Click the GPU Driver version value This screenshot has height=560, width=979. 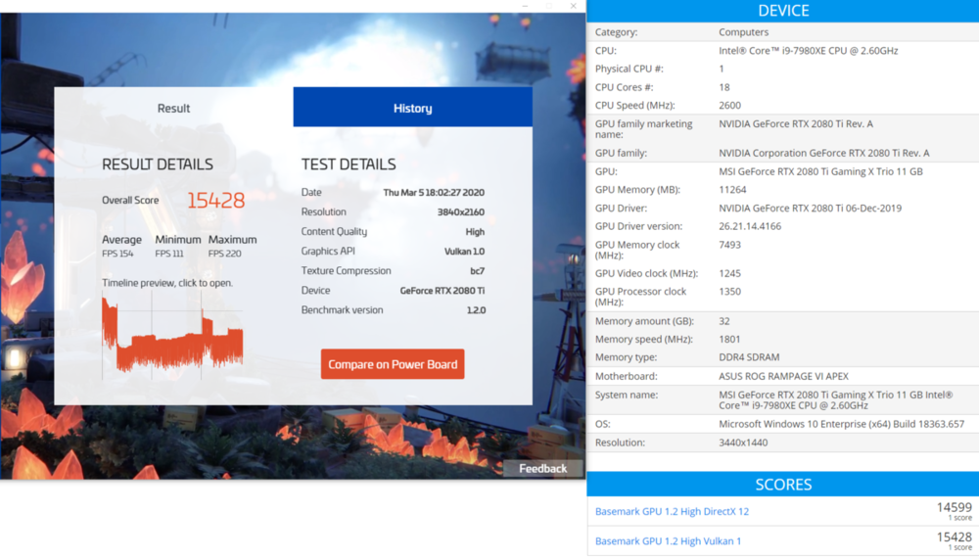750,226
